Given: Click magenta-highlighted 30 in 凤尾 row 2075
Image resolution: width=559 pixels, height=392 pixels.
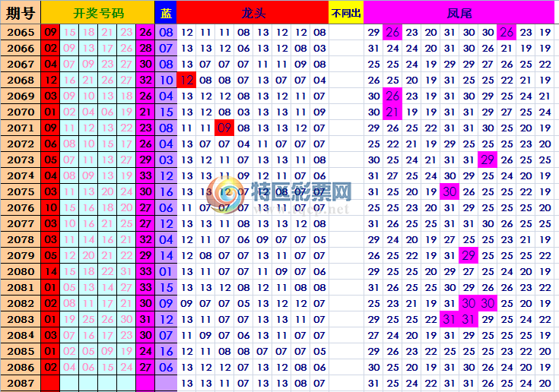Looking at the screenshot, I should 449,192.
